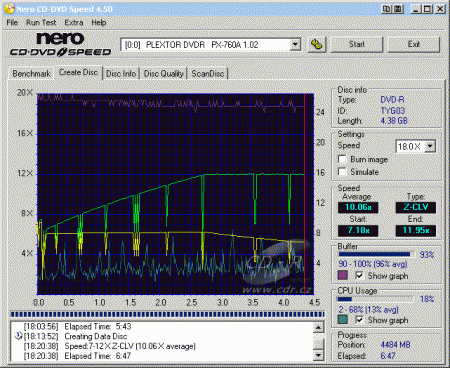This screenshot has width=450, height=368.
Task: Click the clock icon in the log list
Action: [18, 336]
